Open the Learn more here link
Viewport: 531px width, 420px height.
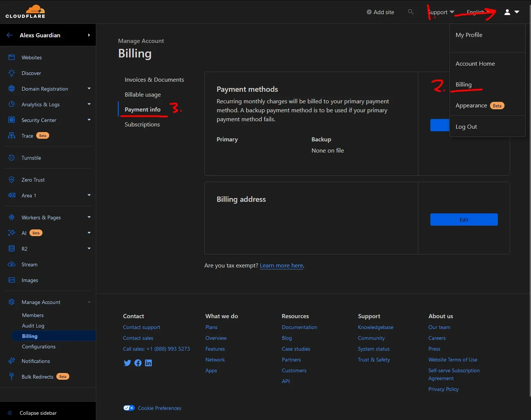point(282,266)
